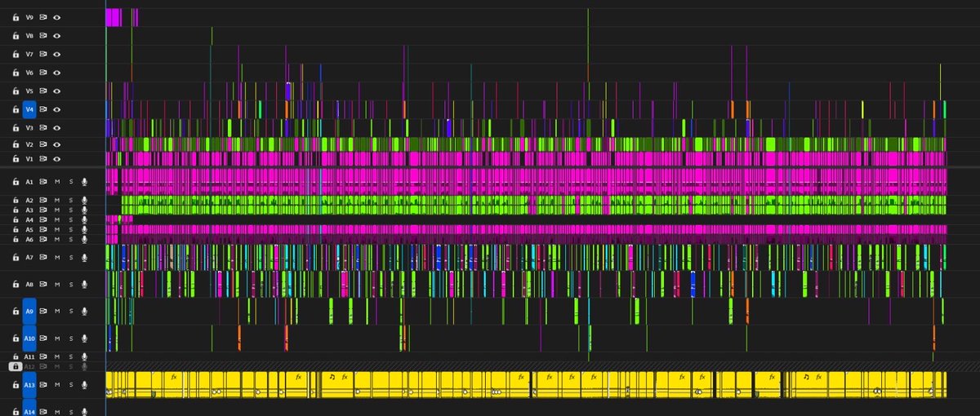This screenshot has height=416, width=980.
Task: Toggle the lock on audio track A1
Action: tap(16, 183)
